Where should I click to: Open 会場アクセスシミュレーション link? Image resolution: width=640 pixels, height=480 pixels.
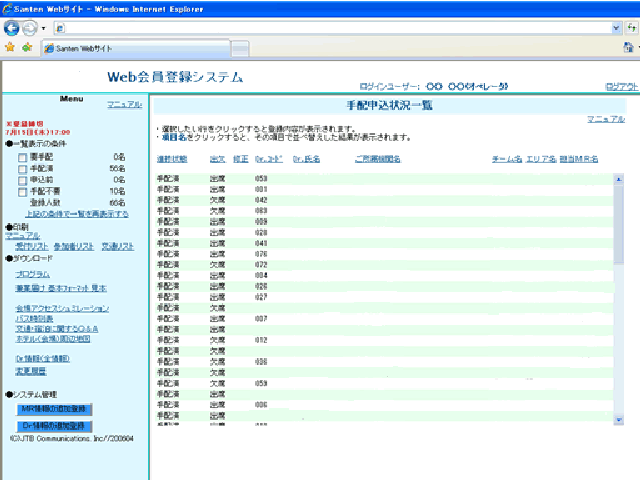(62, 309)
